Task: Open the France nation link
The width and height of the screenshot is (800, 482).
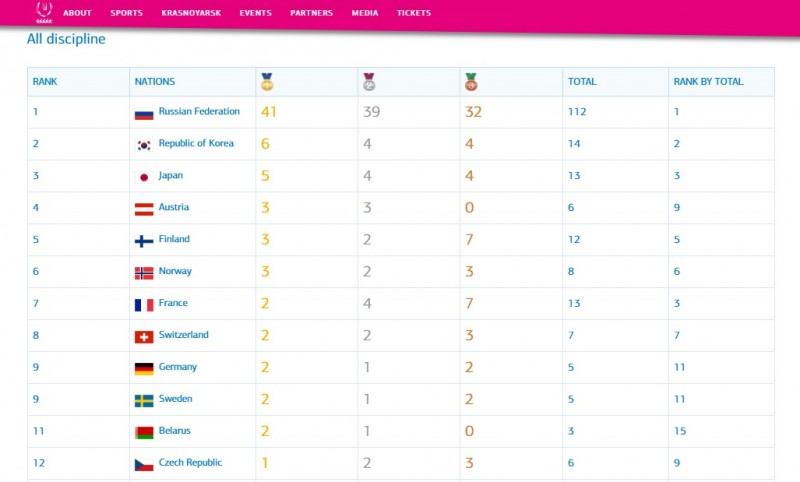Action: [x=173, y=303]
